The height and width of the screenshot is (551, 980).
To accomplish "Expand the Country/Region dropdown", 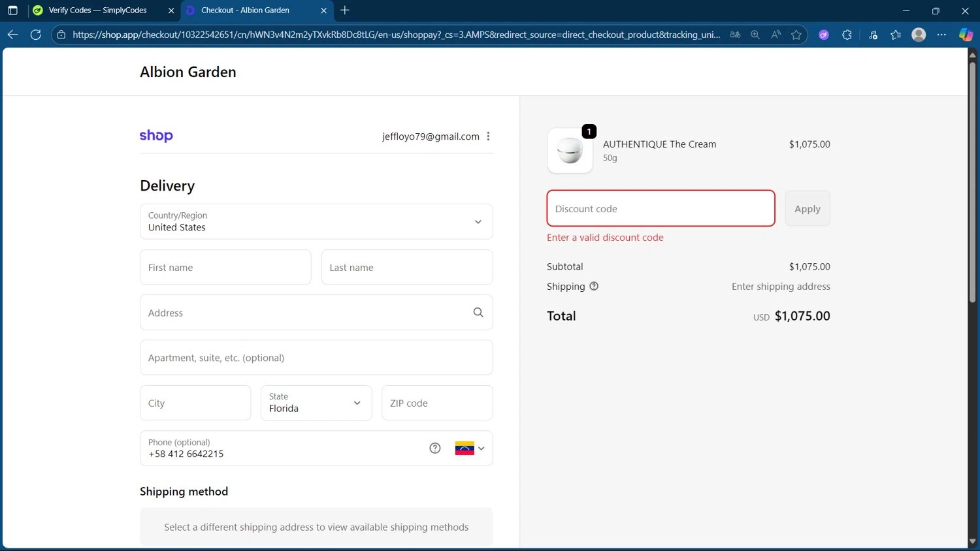I will pyautogui.click(x=316, y=221).
